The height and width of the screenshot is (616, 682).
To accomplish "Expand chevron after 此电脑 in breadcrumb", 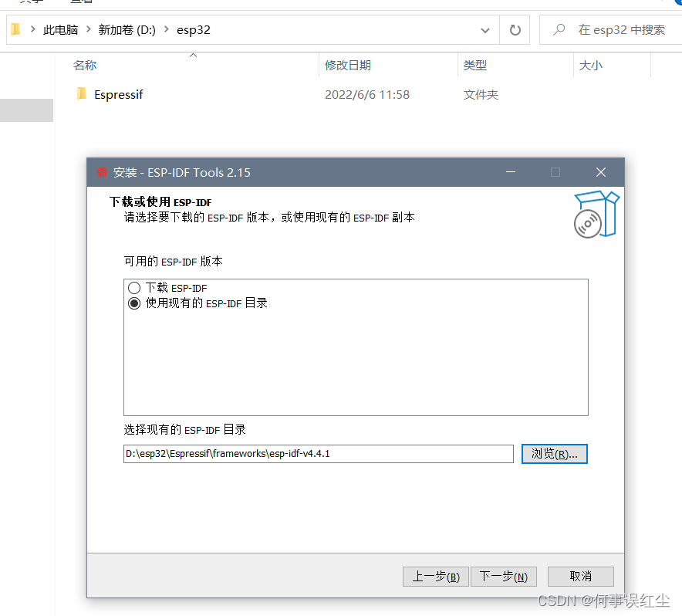I will click(88, 29).
